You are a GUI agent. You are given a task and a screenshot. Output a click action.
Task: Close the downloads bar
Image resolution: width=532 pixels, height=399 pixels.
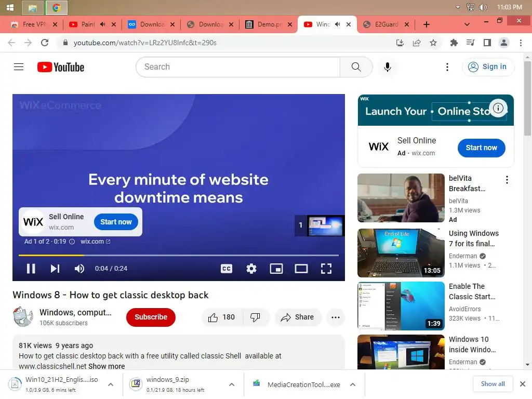click(523, 384)
